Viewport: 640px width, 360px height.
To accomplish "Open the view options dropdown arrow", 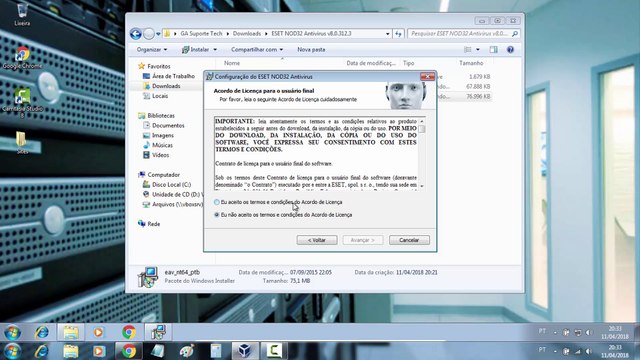I will point(478,50).
